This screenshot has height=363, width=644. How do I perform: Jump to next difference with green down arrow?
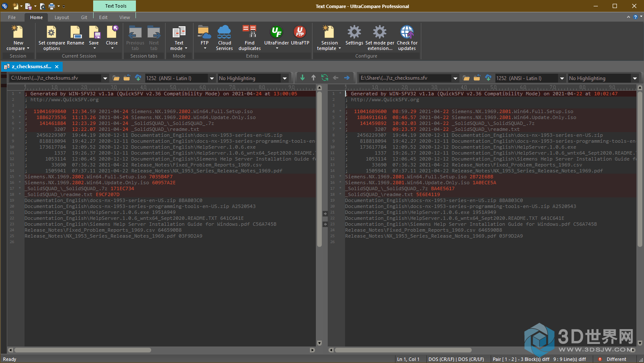coord(302,78)
